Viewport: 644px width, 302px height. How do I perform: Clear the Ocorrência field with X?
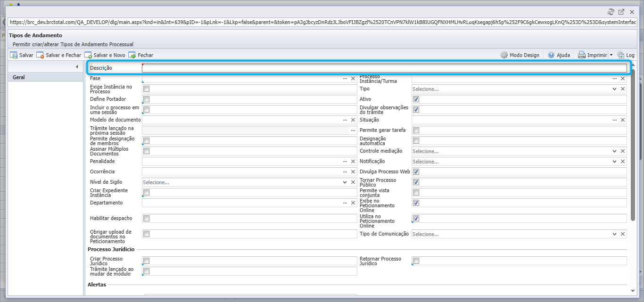pos(353,172)
